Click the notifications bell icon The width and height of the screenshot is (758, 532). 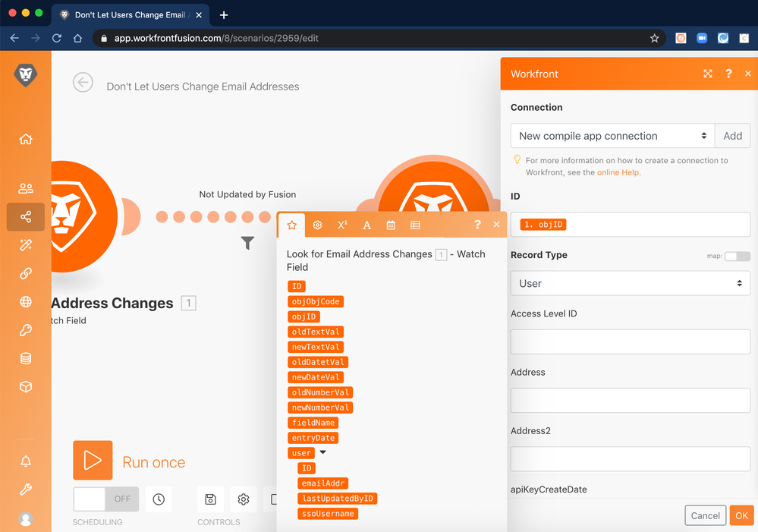coord(26,461)
